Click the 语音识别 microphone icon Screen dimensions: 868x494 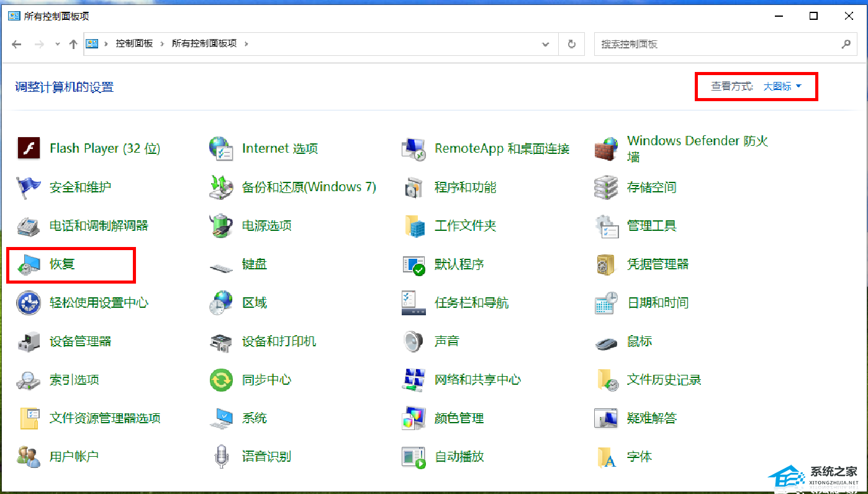coord(221,457)
